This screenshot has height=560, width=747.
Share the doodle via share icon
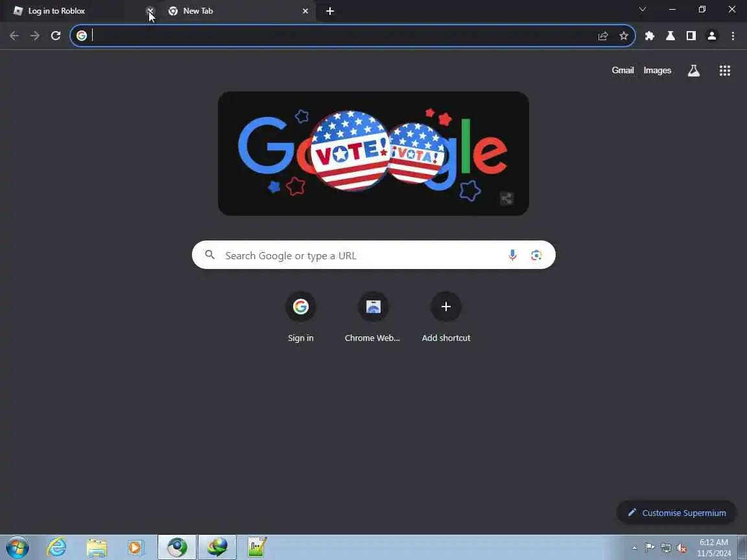(507, 198)
